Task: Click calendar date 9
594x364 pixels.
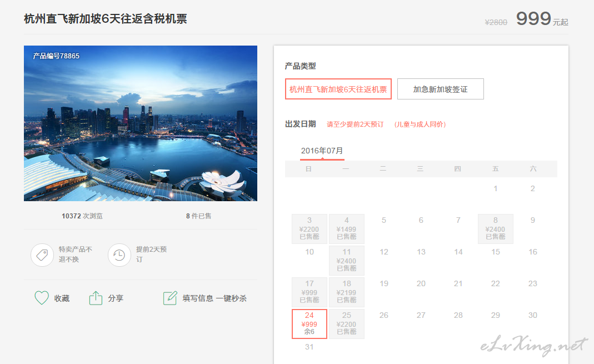Action: [x=533, y=220]
